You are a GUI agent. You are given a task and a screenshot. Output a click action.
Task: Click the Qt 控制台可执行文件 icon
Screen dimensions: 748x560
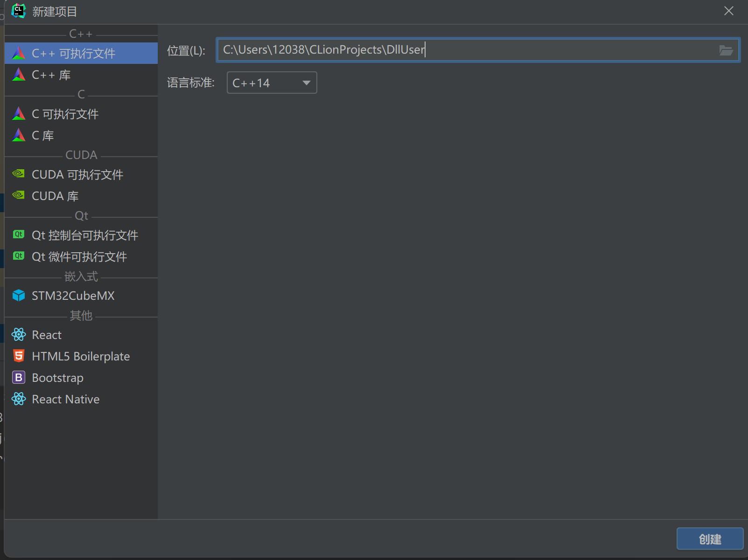(x=19, y=235)
